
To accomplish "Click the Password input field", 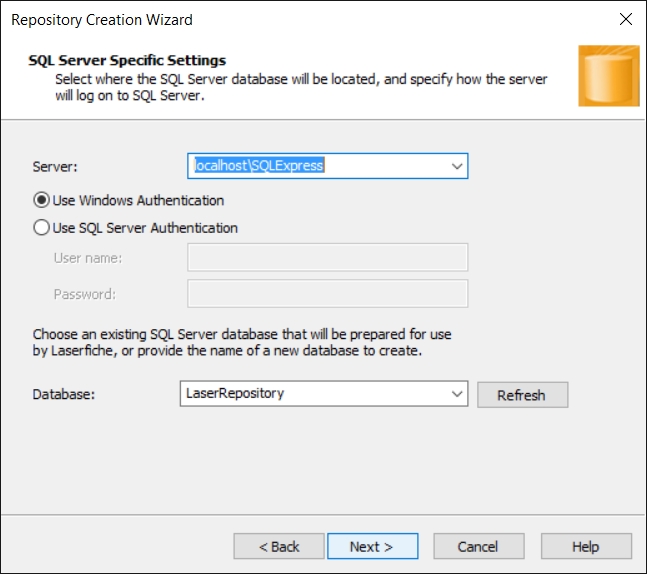I will pyautogui.click(x=328, y=294).
